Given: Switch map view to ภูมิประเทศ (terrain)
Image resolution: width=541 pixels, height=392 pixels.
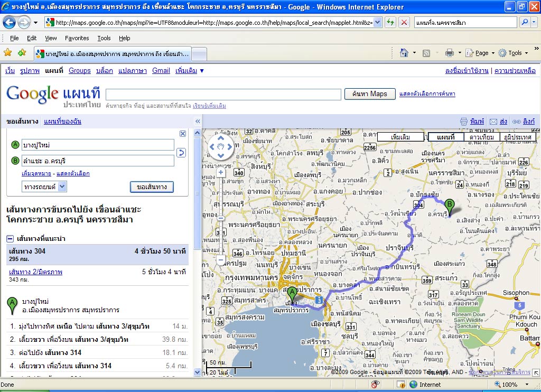Looking at the screenshot, I should coord(518,137).
